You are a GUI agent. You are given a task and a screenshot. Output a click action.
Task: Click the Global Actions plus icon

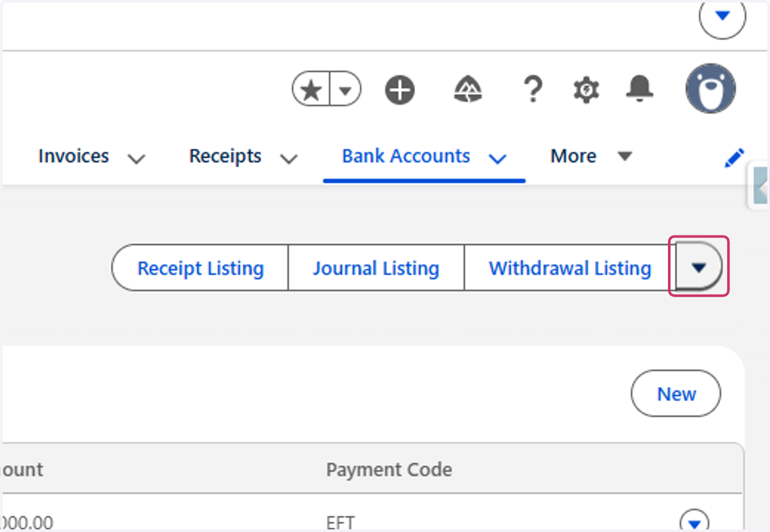tap(400, 90)
